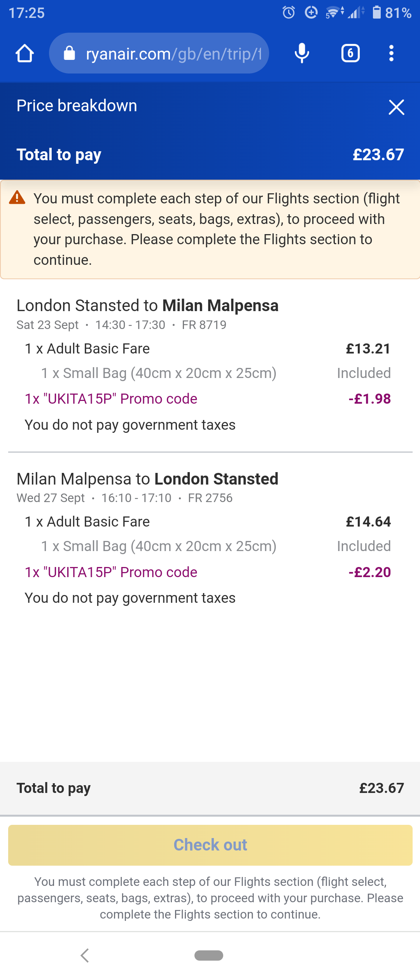The height and width of the screenshot is (980, 420).
Task: Tap the £13.21 Adult Basic Fare row
Action: click(208, 349)
